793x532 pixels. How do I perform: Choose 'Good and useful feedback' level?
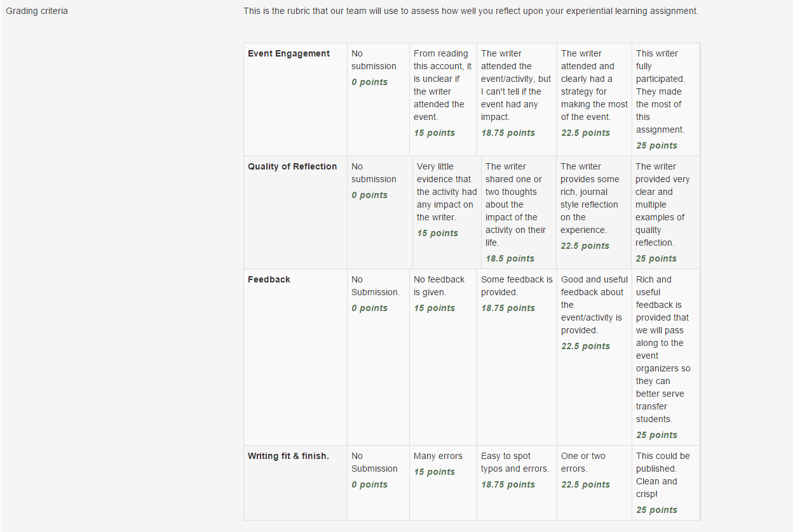pyautogui.click(x=594, y=357)
